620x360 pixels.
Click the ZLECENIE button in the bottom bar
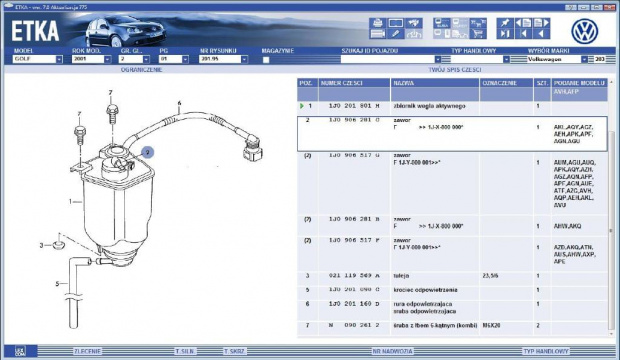(88, 351)
